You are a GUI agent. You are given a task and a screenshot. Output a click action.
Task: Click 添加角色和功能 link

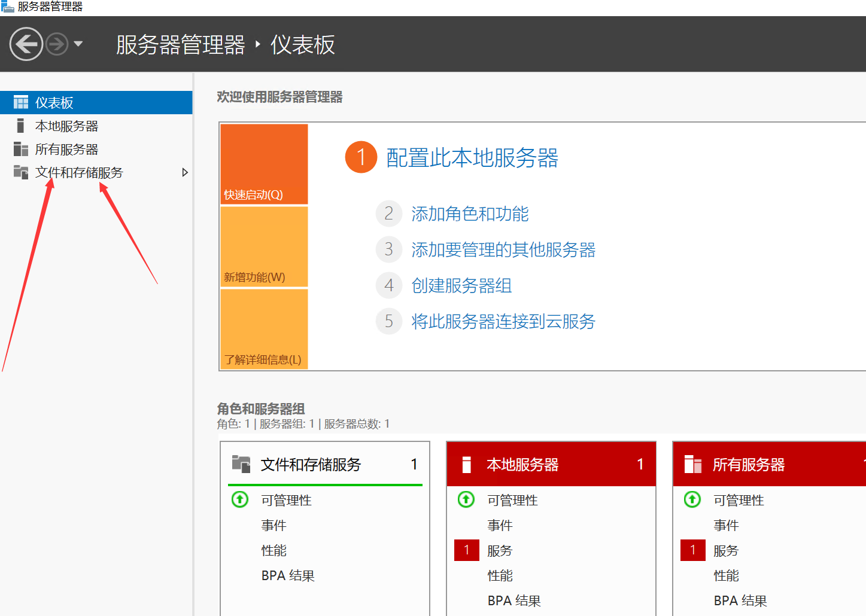tap(470, 214)
